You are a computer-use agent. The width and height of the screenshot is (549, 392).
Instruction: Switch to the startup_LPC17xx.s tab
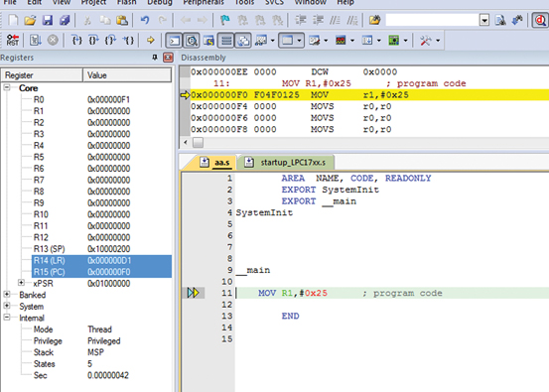286,163
